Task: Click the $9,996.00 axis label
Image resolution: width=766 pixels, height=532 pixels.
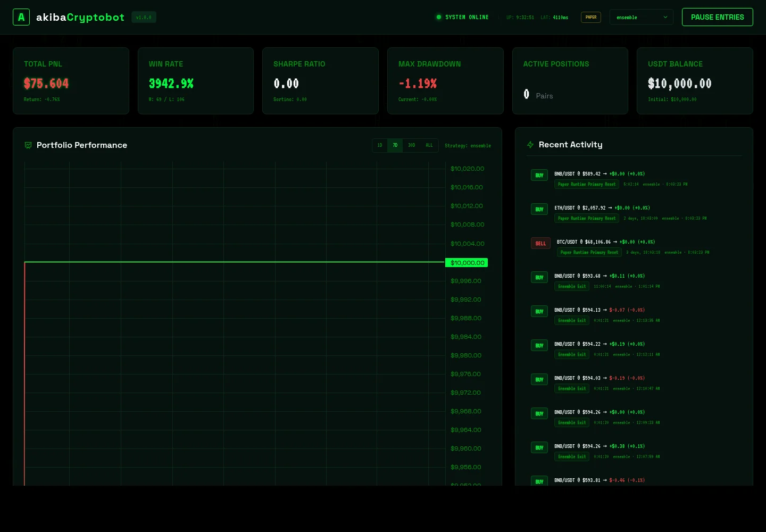Action: click(466, 281)
